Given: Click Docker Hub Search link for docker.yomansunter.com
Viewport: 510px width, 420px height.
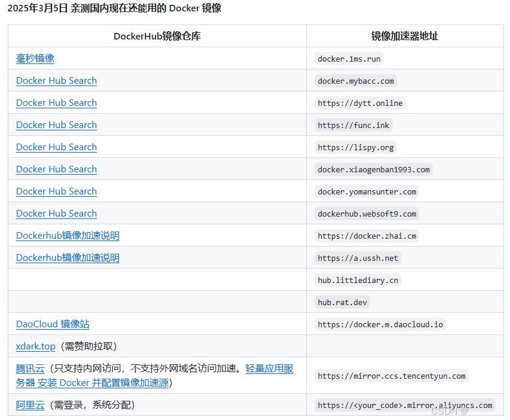Looking at the screenshot, I should [56, 191].
